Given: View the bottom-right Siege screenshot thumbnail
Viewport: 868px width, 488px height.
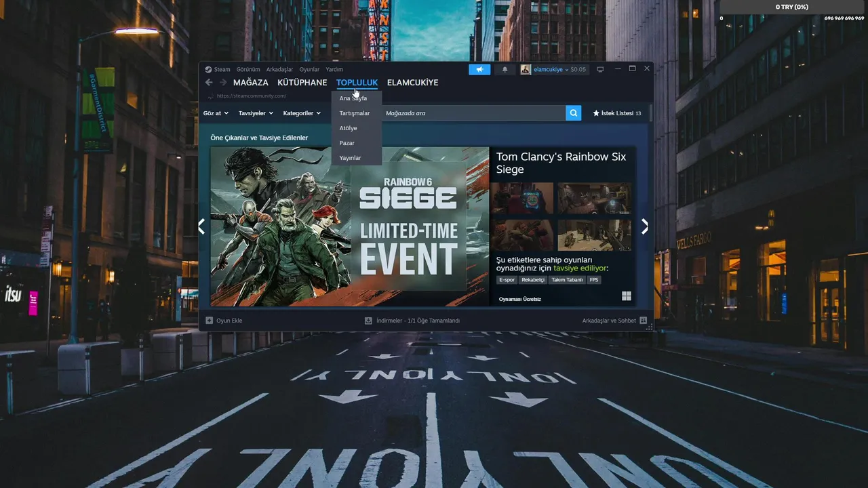Looking at the screenshot, I should coord(594,235).
